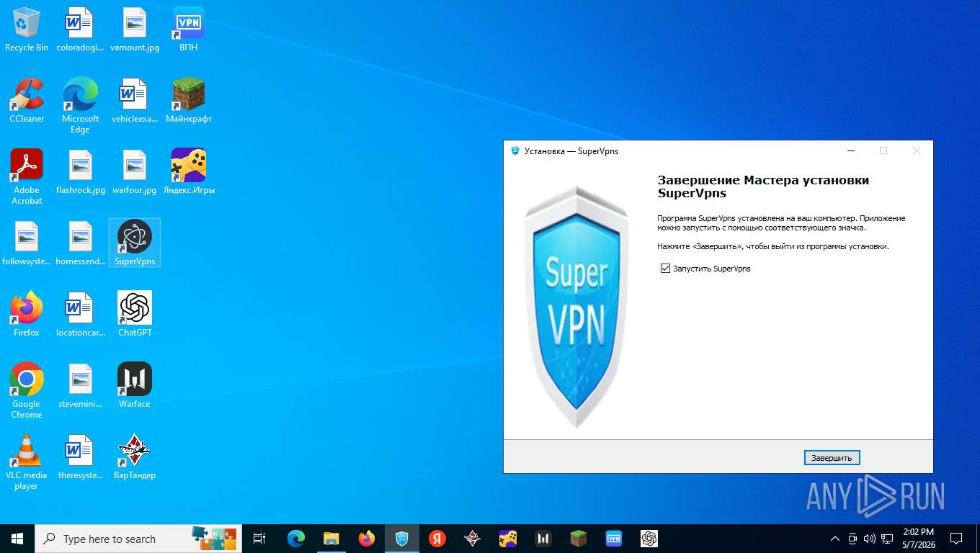
Task: Show hidden system tray icons
Action: point(835,539)
